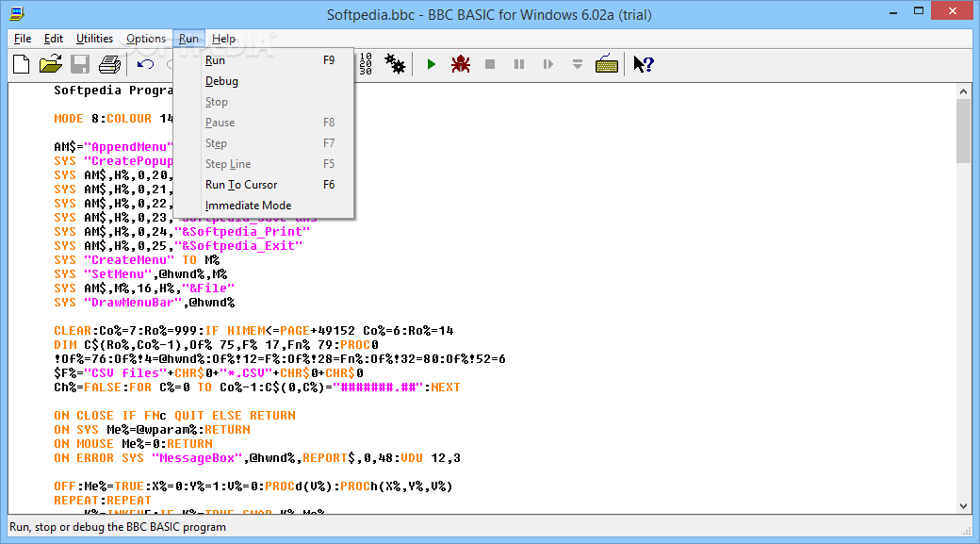Click the DIM C$(Ro%,Co%-1) line
Viewport: 980px width, 544px height.
[216, 345]
